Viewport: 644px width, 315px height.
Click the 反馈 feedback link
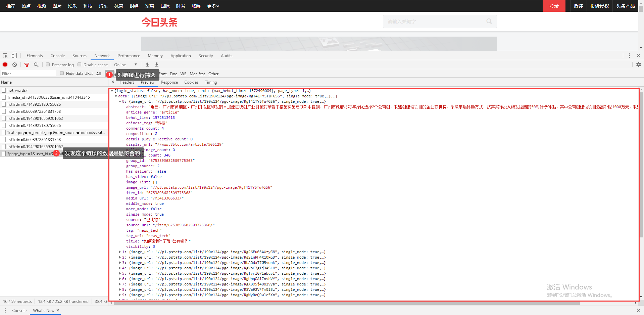click(x=579, y=6)
